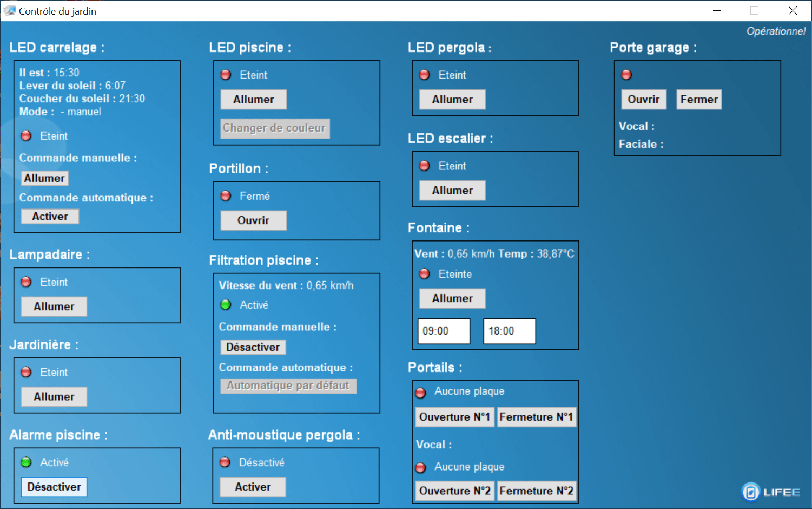Click the green status light in Alarme piscine
Screen dimensions: 812x509
pyautogui.click(x=26, y=462)
